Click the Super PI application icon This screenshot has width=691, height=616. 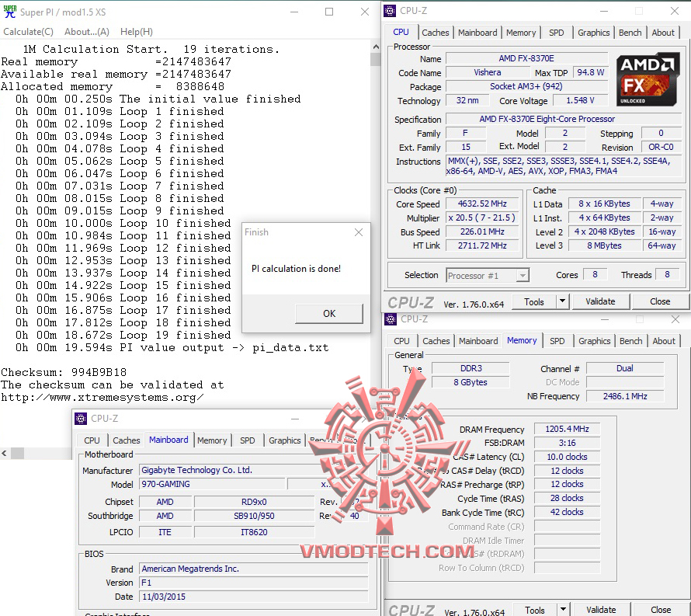(x=9, y=12)
